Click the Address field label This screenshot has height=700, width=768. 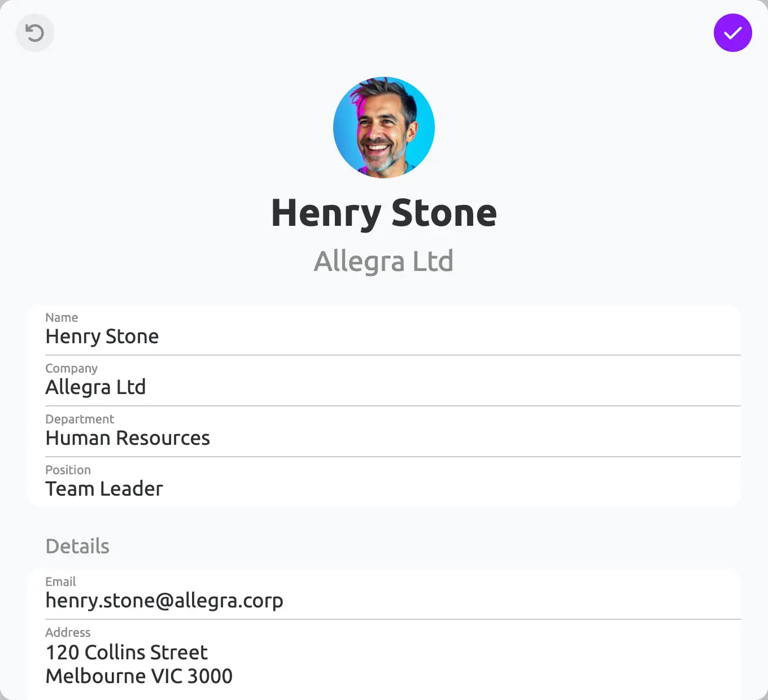[68, 632]
